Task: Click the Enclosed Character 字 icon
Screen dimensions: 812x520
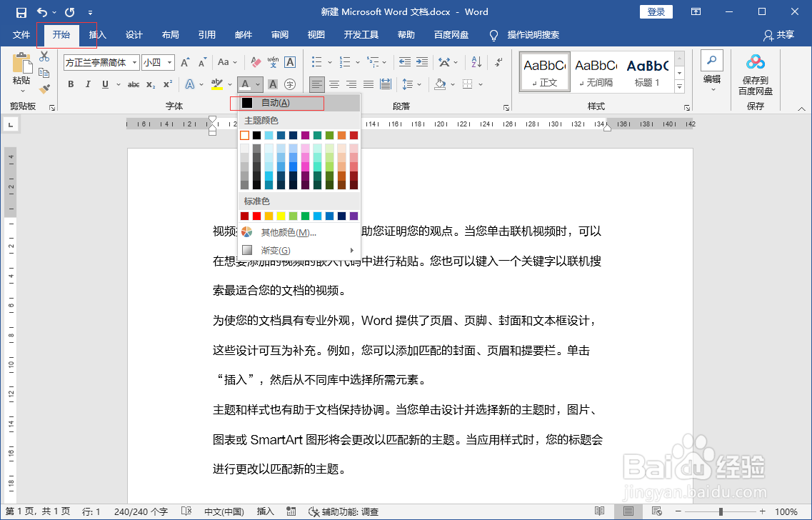Action: 290,84
